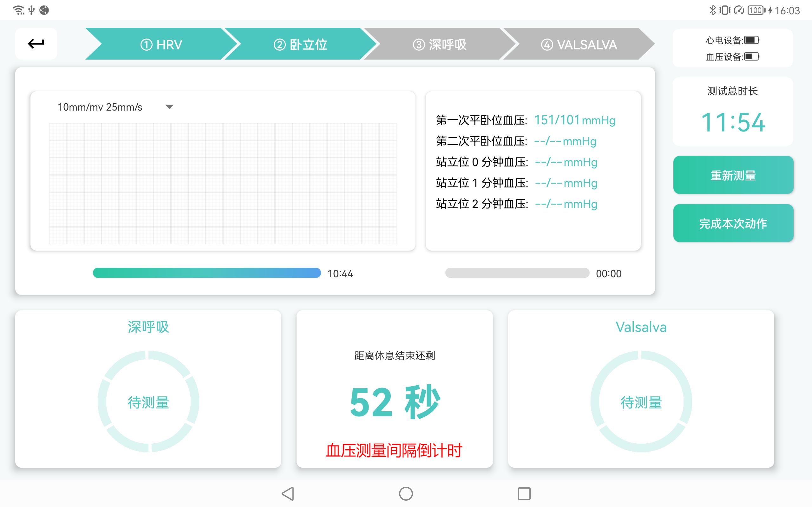Tap the back arrow return icon
Screen dimensions: 812x507
coord(36,44)
